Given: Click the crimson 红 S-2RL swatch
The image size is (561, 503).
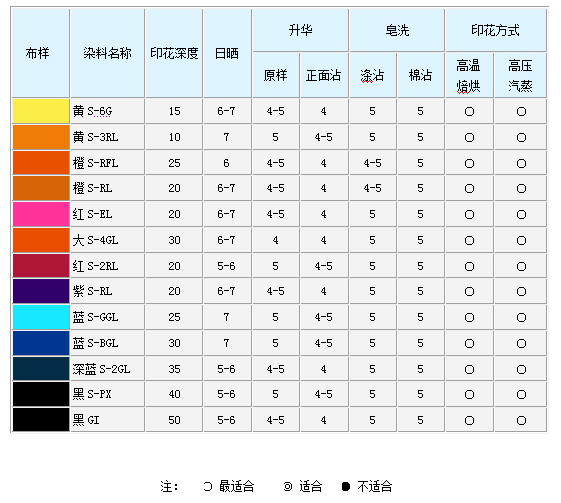Looking at the screenshot, I should click(41, 266).
